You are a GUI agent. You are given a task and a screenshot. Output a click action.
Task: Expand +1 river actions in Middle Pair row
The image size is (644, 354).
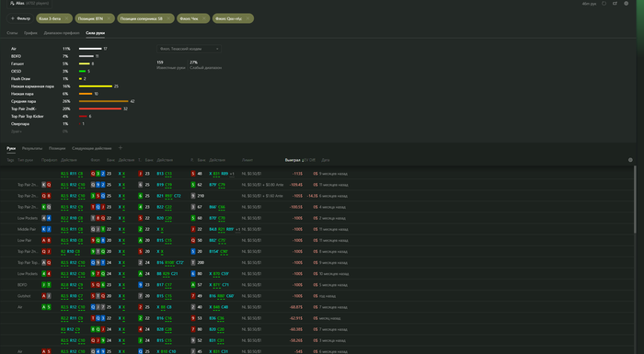click(x=237, y=229)
